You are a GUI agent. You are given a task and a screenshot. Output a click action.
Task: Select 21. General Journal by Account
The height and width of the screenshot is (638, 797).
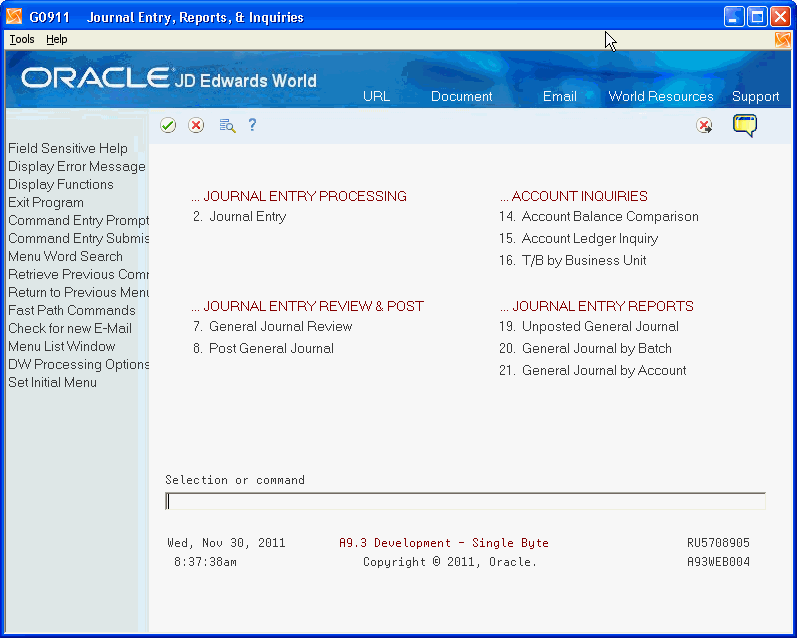[593, 370]
